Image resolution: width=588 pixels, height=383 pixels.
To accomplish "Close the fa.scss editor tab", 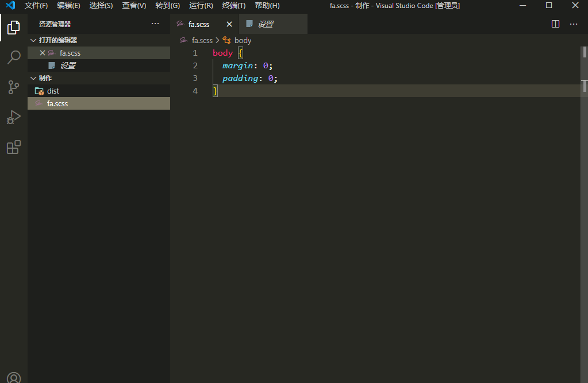I will 229,24.
